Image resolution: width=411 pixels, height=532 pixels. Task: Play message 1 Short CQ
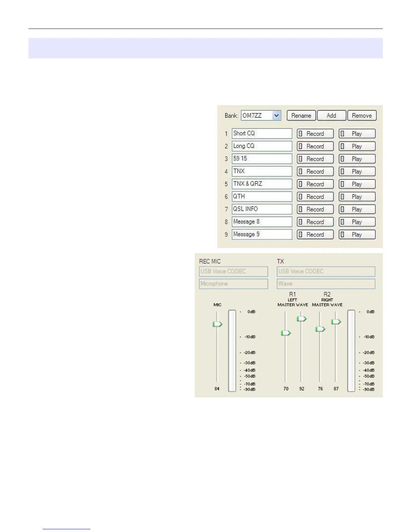click(357, 134)
